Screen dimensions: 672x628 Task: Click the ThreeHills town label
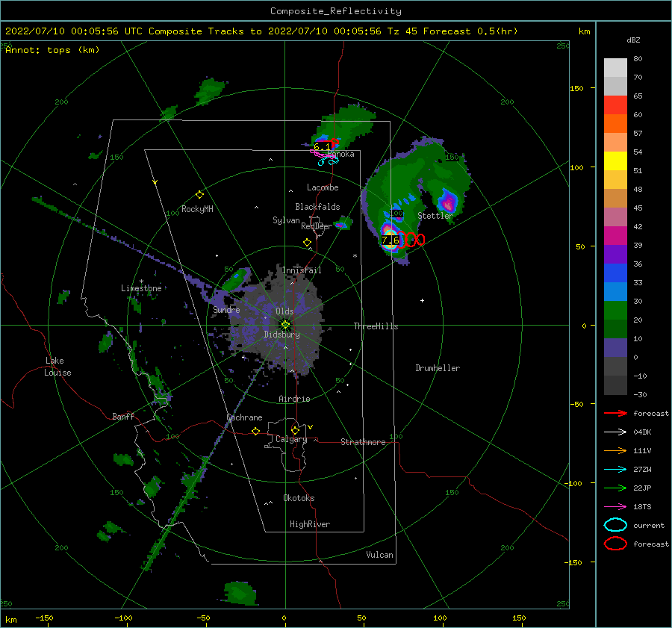[x=376, y=326]
